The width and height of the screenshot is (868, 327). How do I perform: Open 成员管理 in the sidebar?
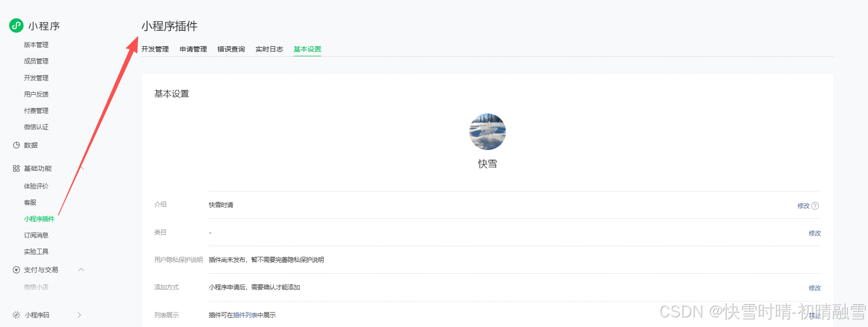[x=36, y=61]
